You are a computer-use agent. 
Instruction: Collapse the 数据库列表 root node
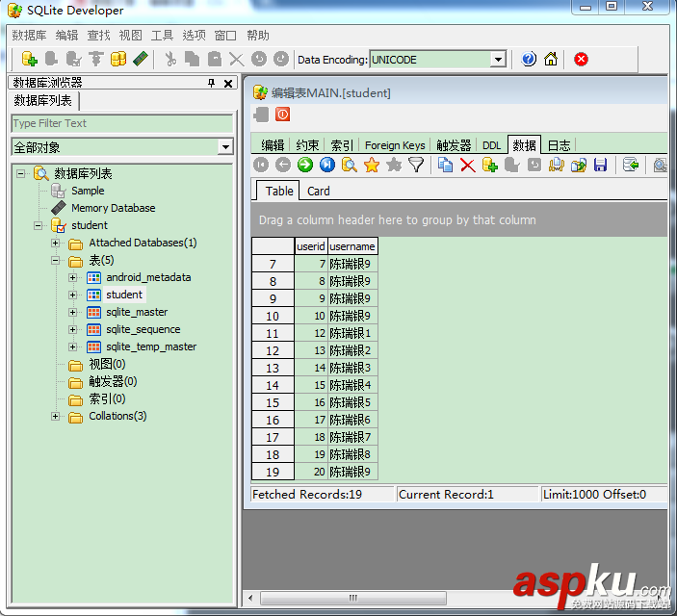20,173
